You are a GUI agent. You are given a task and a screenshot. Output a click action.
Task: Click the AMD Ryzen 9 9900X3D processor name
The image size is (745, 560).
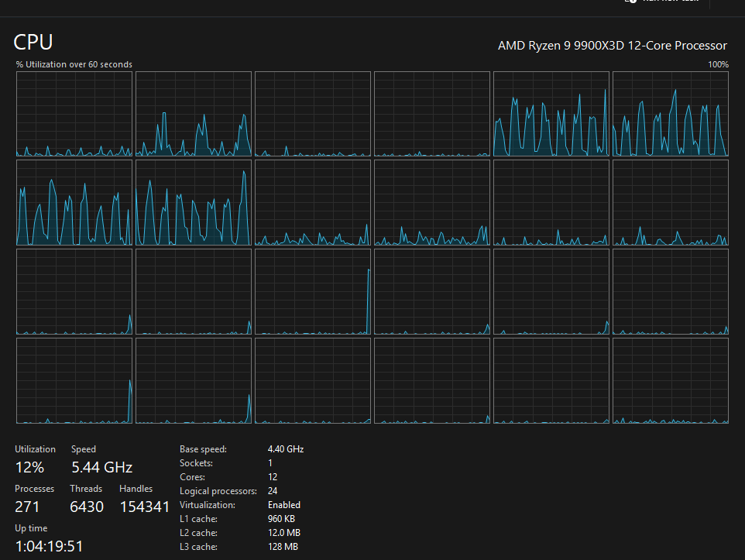(612, 46)
